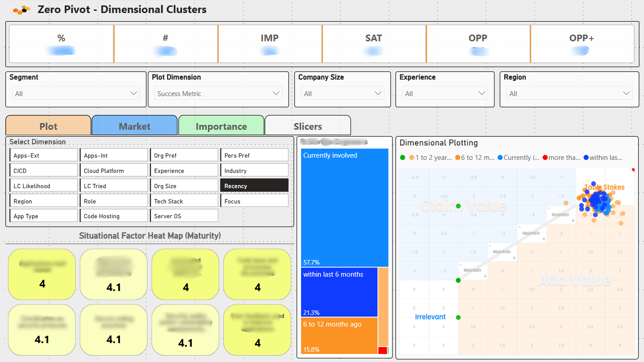Click the OPP+ KPI card

(x=582, y=44)
